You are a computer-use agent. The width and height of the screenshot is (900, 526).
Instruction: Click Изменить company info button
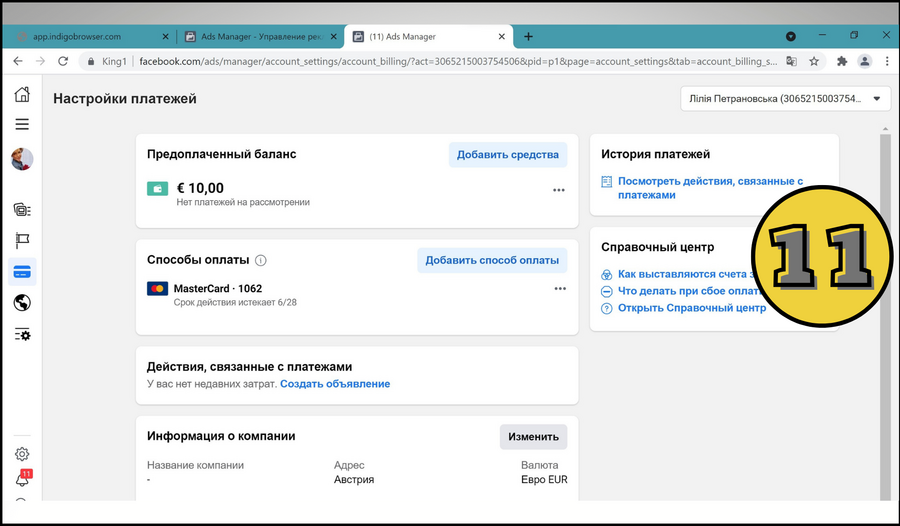tap(533, 436)
